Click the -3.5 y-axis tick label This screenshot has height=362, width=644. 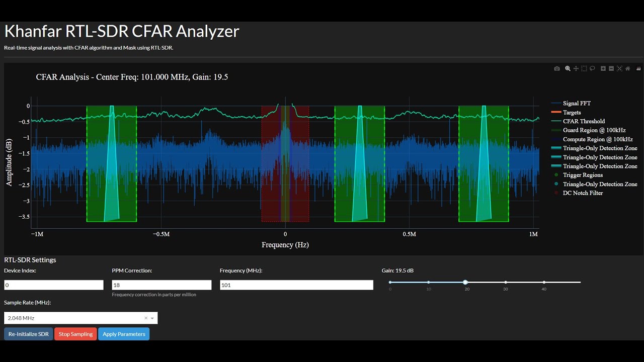point(25,217)
